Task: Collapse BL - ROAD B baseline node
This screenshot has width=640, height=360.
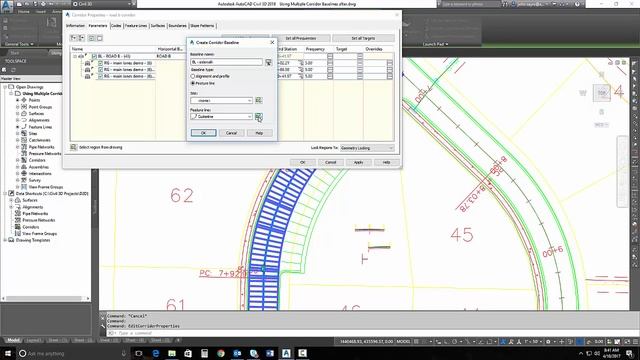Action: tap(75, 56)
